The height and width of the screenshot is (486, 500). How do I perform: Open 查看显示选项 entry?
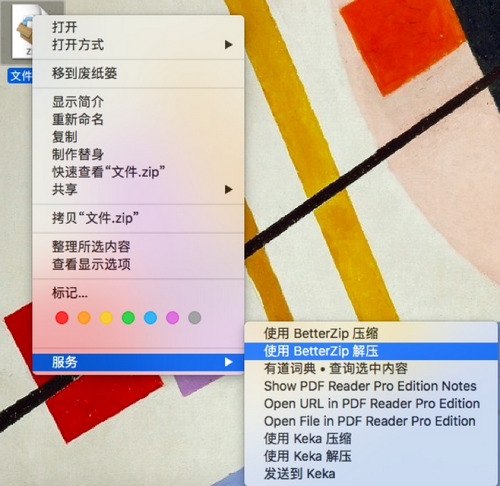point(138,264)
